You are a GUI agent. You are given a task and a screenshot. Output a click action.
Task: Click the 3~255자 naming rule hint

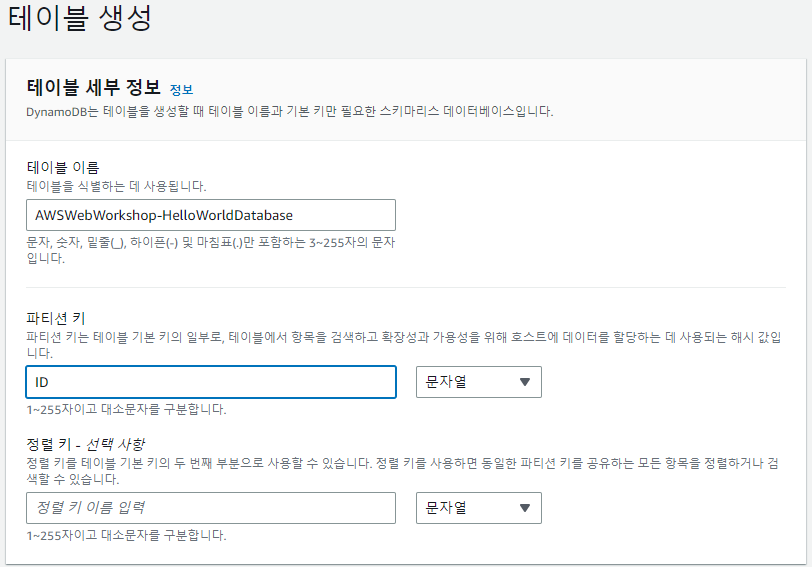click(x=210, y=250)
